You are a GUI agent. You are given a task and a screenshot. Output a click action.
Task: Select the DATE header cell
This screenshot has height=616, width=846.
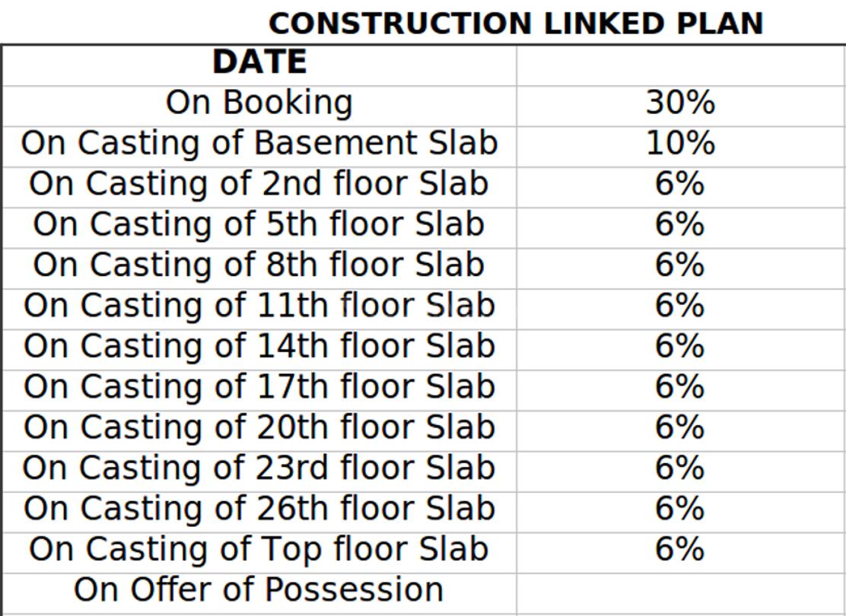(x=259, y=62)
